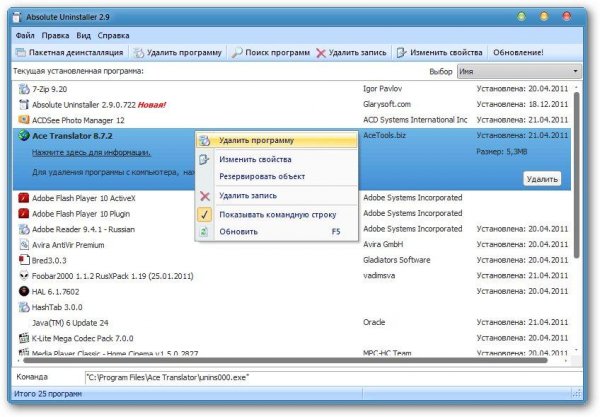Click the K-Lite Mega Codec Pack icon

pyautogui.click(x=24, y=338)
